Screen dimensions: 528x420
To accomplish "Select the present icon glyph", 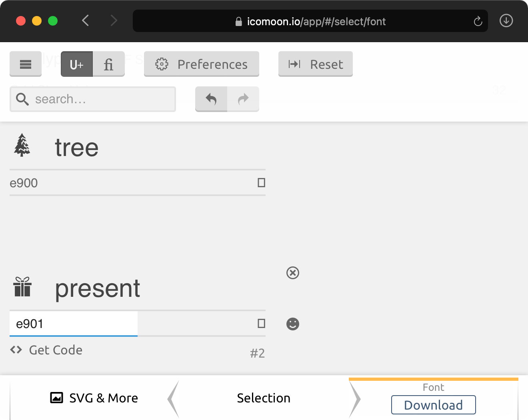I will pos(22,287).
